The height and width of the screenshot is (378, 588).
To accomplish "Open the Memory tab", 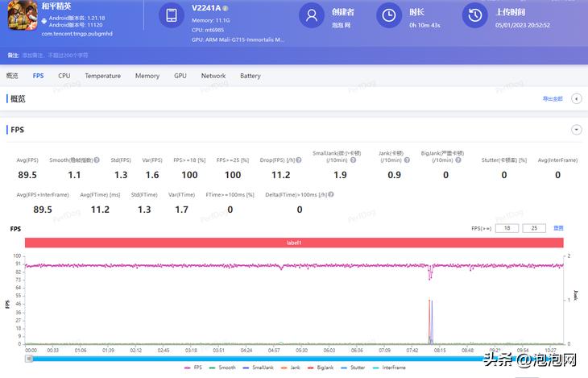I will click(147, 76).
